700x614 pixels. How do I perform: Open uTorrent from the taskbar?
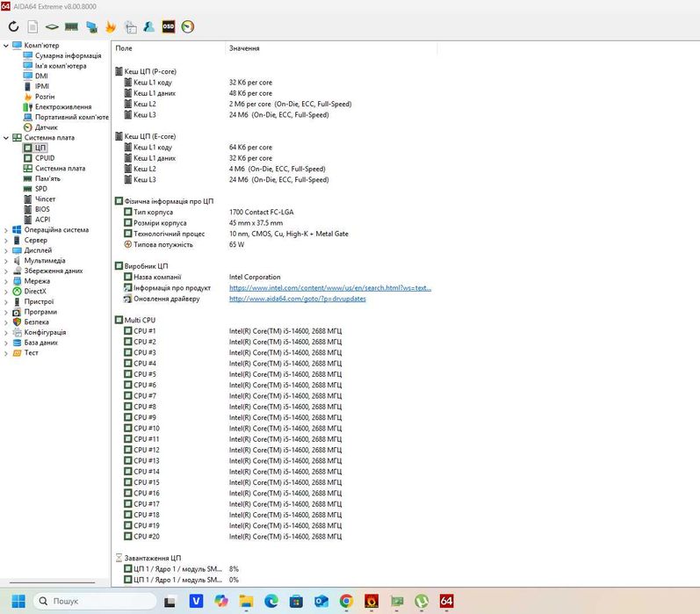pos(422,602)
